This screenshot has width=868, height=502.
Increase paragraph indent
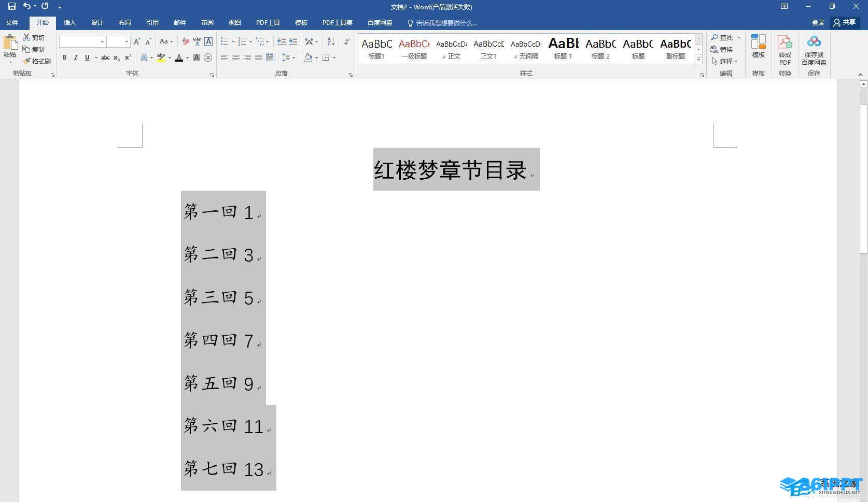click(293, 41)
